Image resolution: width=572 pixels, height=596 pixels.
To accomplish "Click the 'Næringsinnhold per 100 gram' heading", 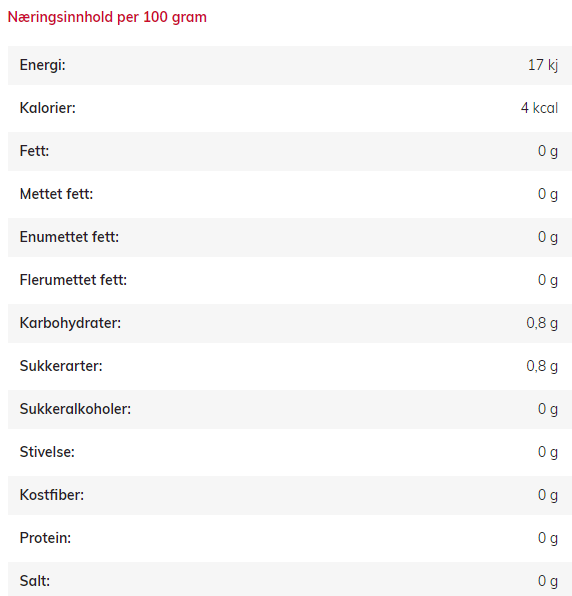I will [107, 17].
